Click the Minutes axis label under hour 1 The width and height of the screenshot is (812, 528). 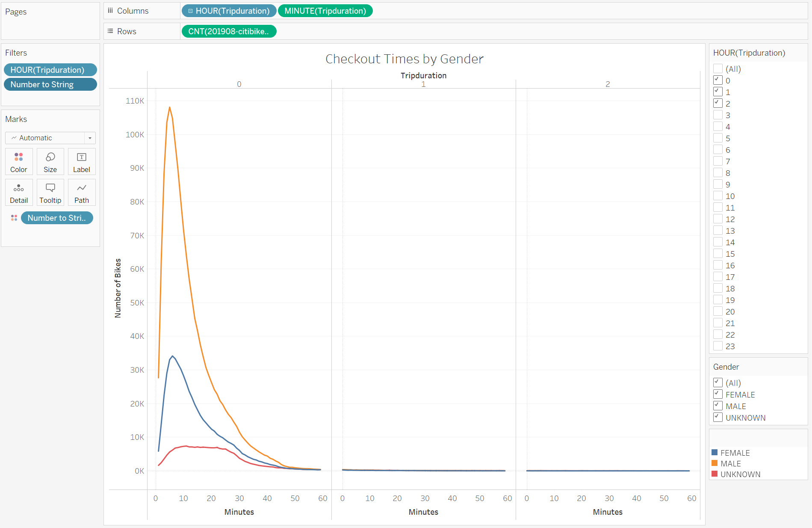(423, 512)
